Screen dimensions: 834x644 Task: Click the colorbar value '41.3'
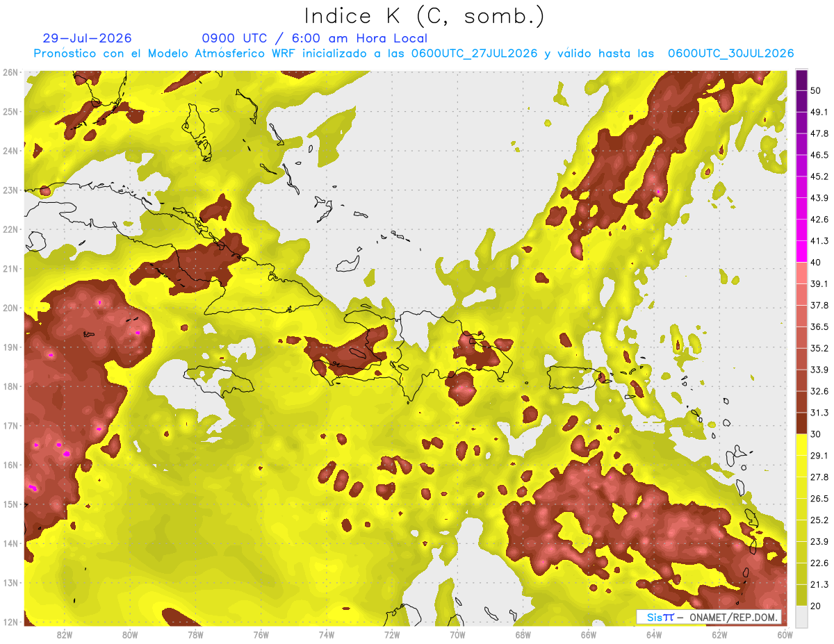tap(819, 241)
